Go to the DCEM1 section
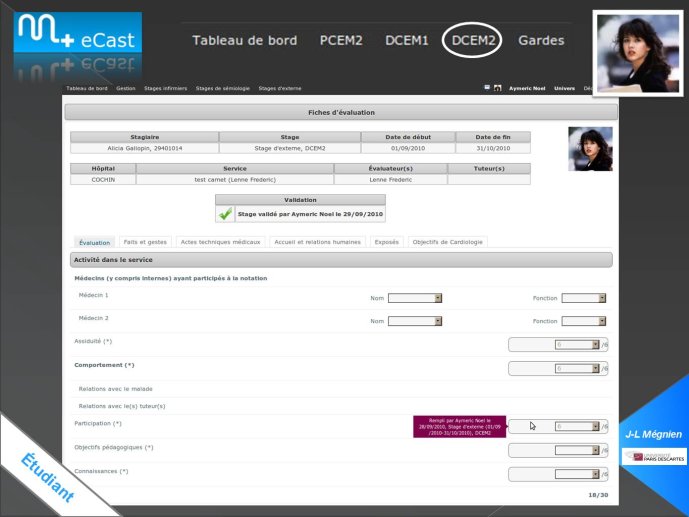689x517 pixels. tap(406, 40)
